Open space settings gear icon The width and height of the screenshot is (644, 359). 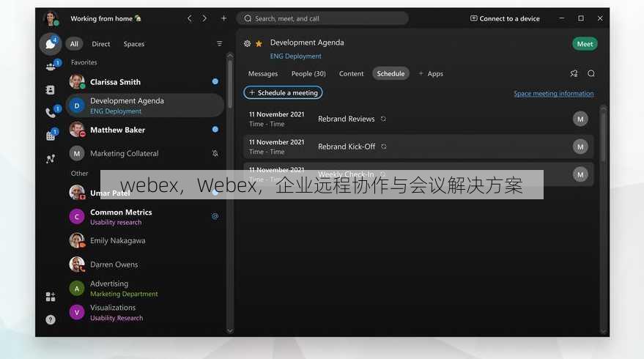click(x=247, y=43)
